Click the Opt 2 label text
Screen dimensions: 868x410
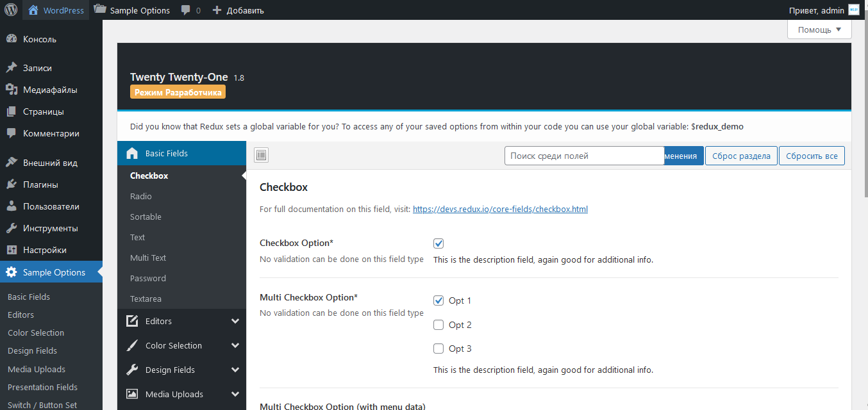pyautogui.click(x=460, y=325)
